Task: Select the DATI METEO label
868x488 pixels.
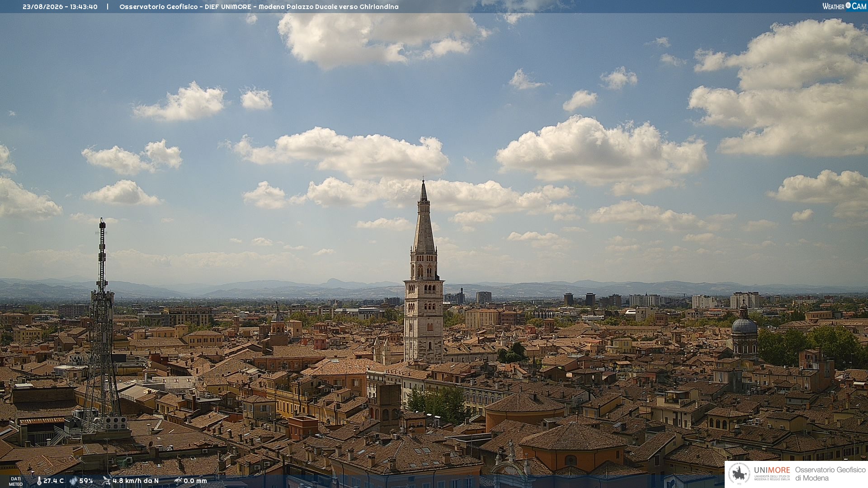Action: 16,481
